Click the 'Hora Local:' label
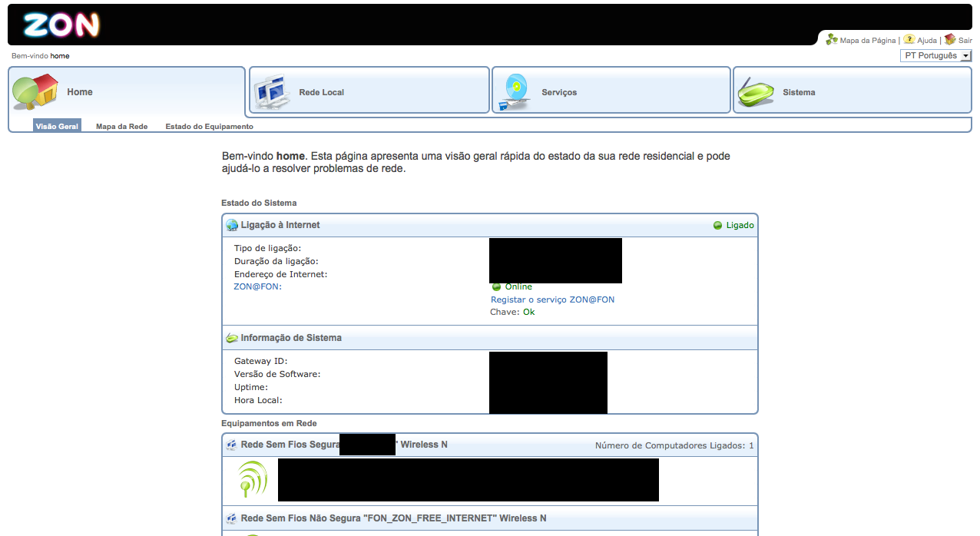 point(258,400)
